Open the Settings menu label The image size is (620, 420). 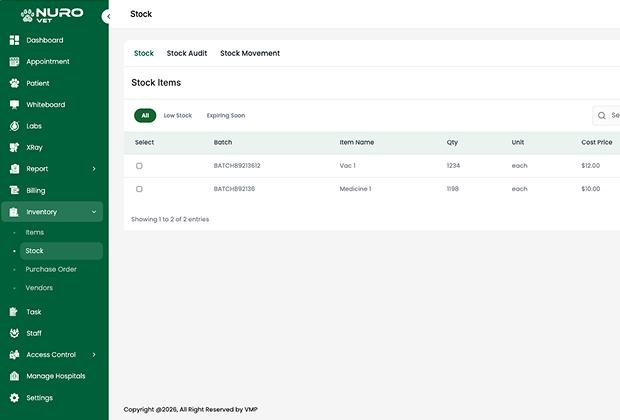[x=40, y=397]
